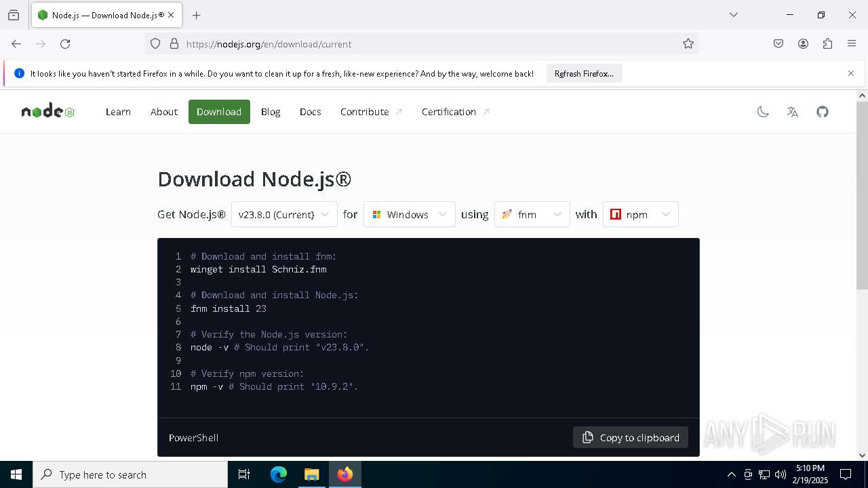Click the info icon in notification bar

(x=19, y=73)
